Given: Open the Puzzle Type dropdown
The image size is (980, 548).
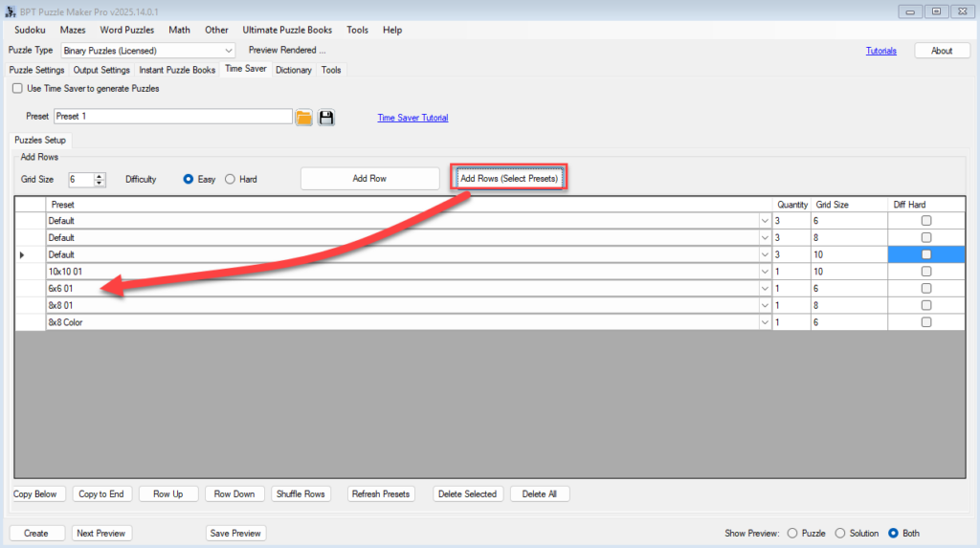Looking at the screenshot, I should [228, 51].
